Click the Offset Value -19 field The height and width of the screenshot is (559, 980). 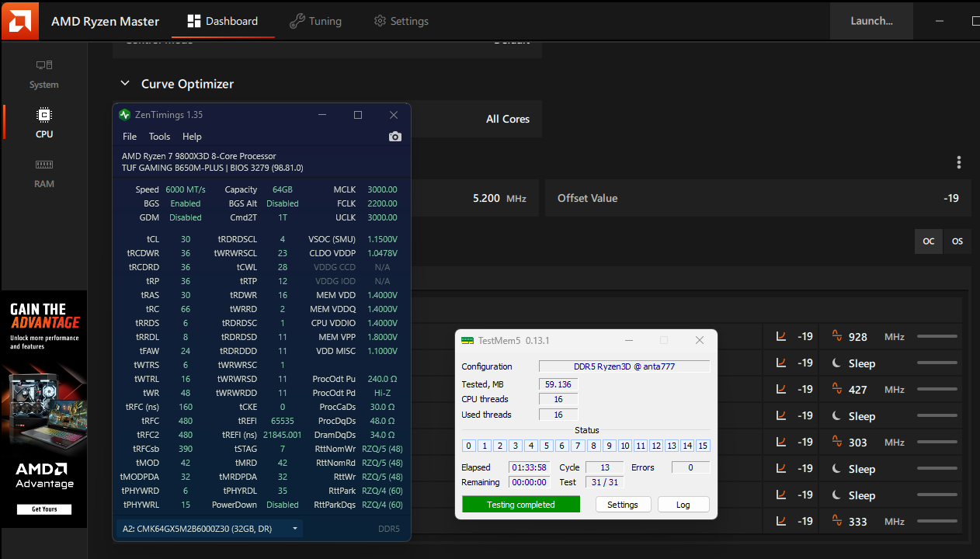click(758, 198)
